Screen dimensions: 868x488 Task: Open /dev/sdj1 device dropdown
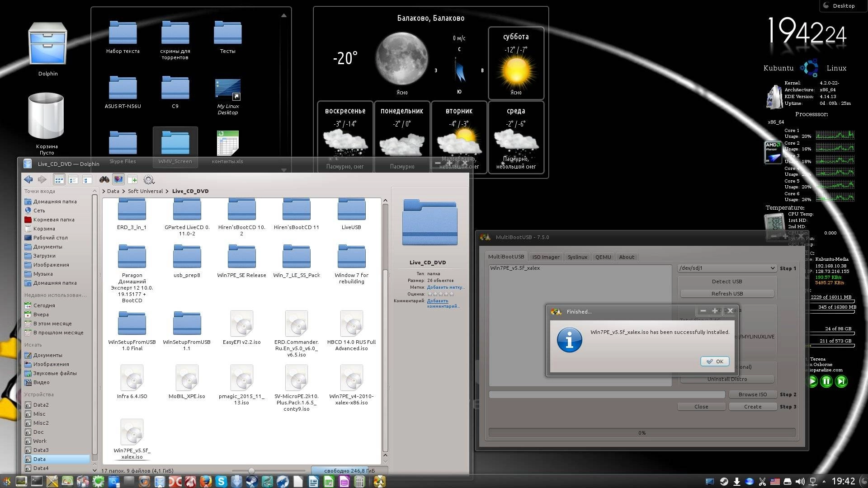pos(727,268)
